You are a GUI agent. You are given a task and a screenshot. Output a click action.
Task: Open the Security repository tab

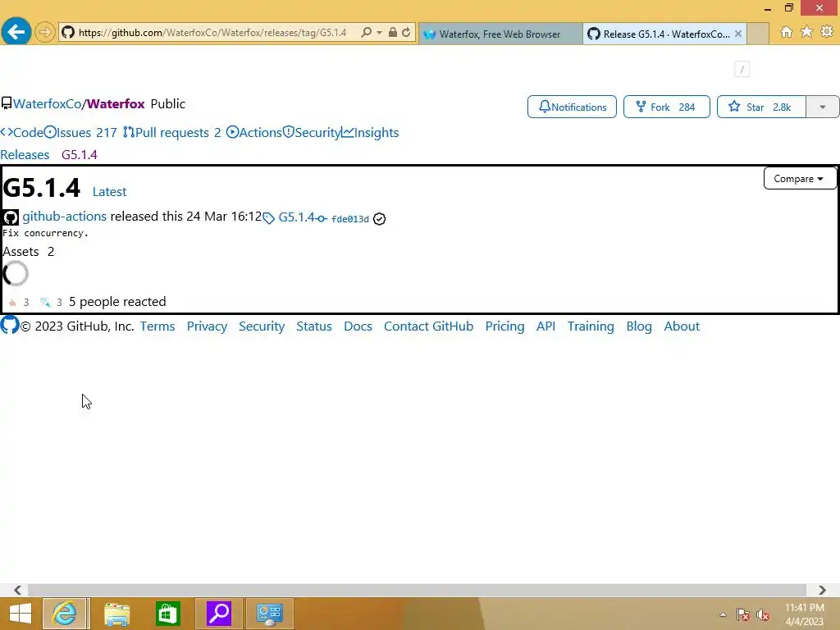pos(311,132)
